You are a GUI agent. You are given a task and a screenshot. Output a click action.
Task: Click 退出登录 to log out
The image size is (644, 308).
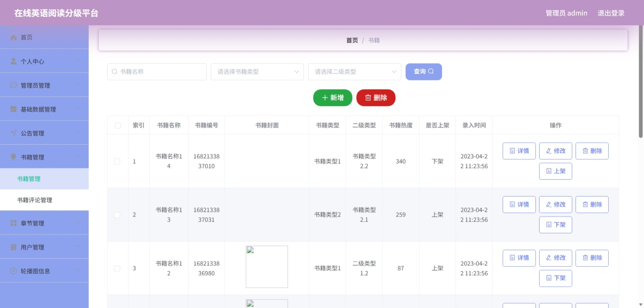pos(611,13)
